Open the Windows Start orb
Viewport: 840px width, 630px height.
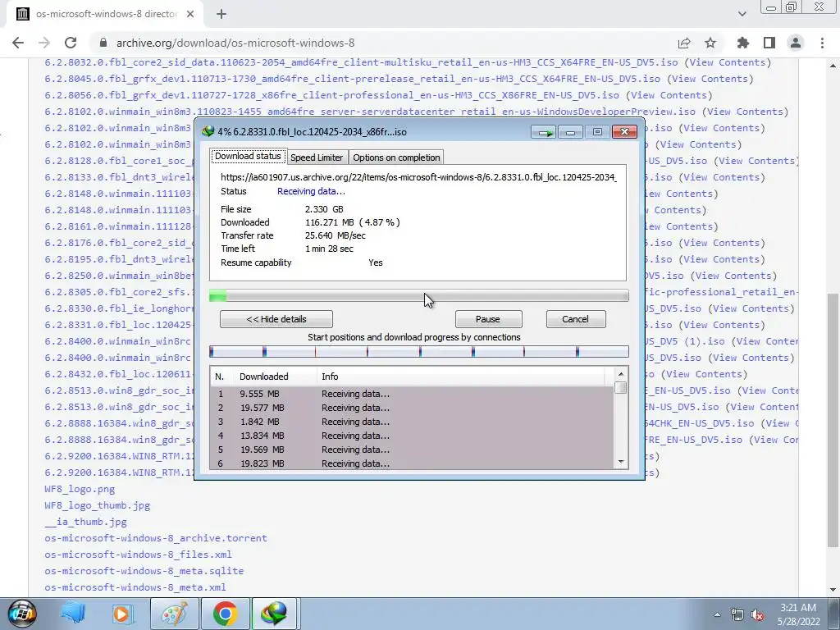[22, 614]
